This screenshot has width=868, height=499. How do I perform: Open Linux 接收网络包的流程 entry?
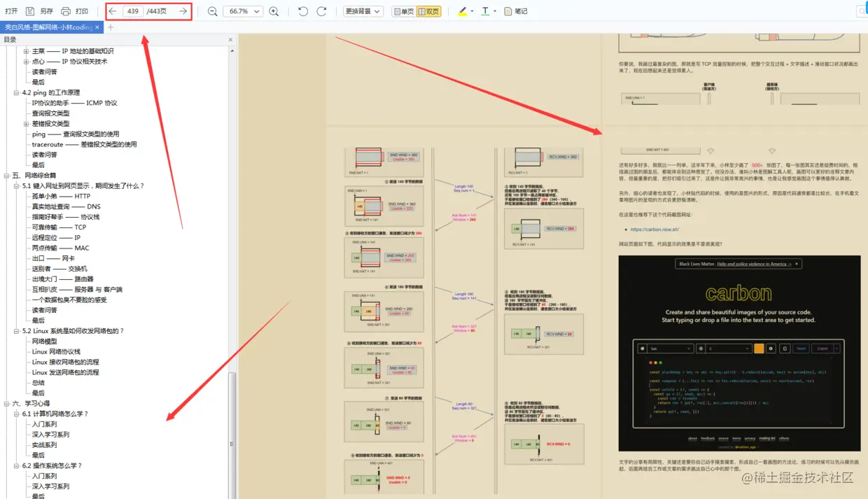65,363
